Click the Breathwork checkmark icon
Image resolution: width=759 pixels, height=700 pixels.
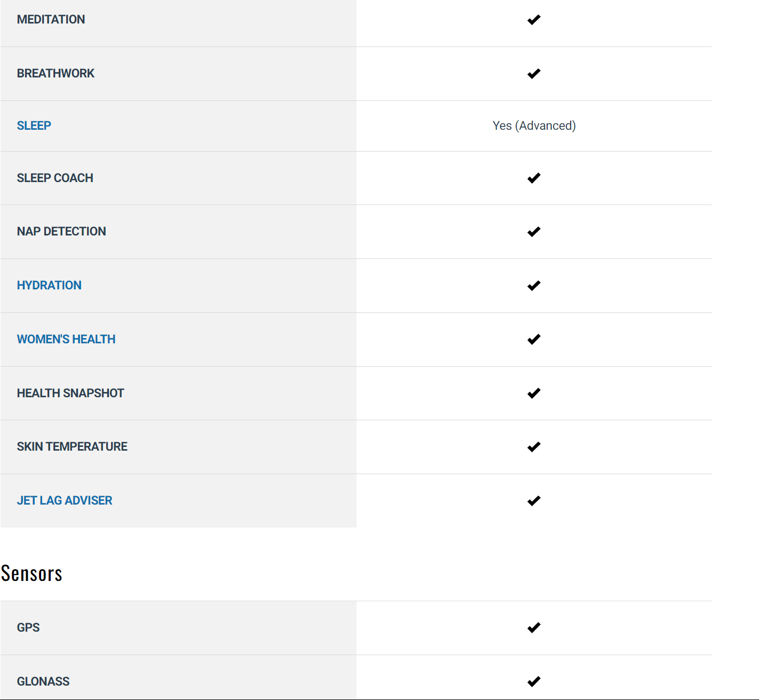coord(534,74)
